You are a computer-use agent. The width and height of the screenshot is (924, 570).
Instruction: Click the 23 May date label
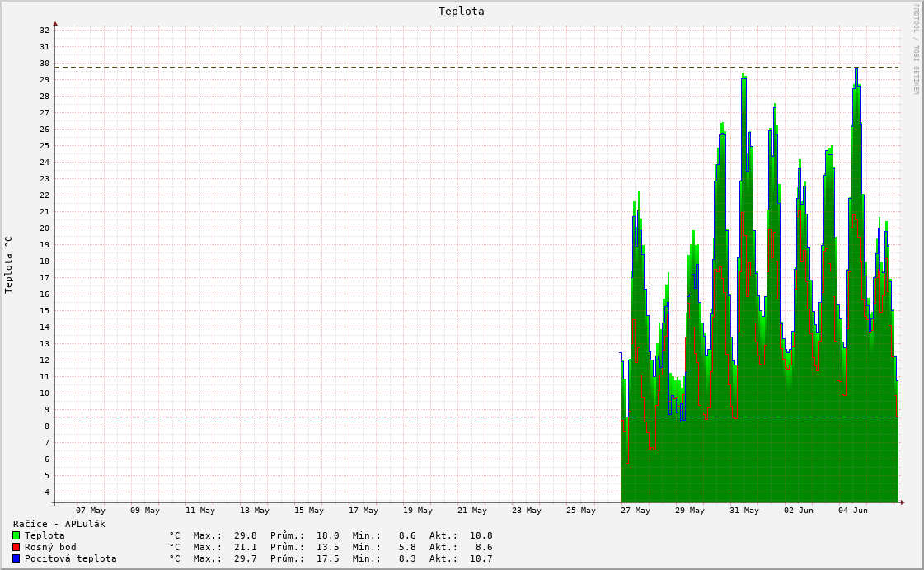tap(526, 511)
